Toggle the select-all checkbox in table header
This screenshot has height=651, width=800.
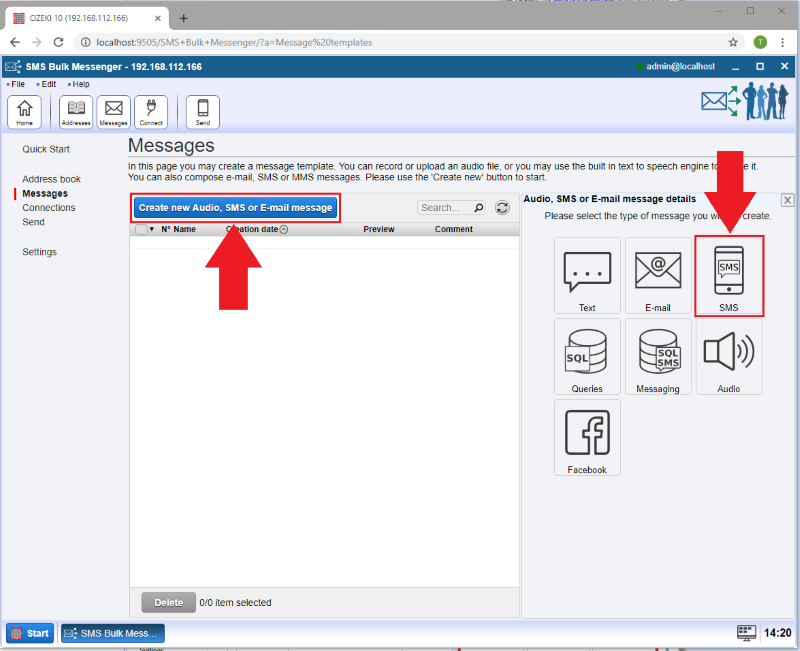point(141,229)
